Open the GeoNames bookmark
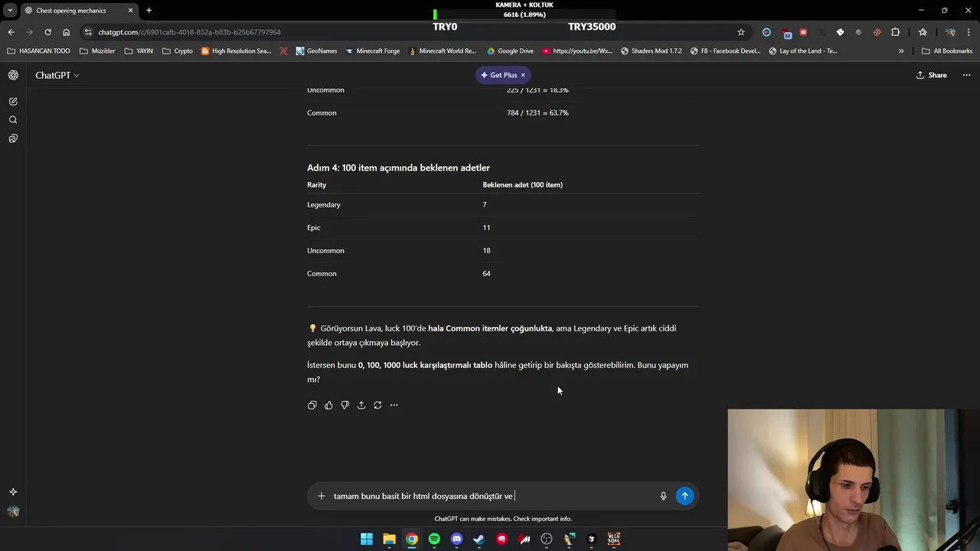 (x=315, y=51)
